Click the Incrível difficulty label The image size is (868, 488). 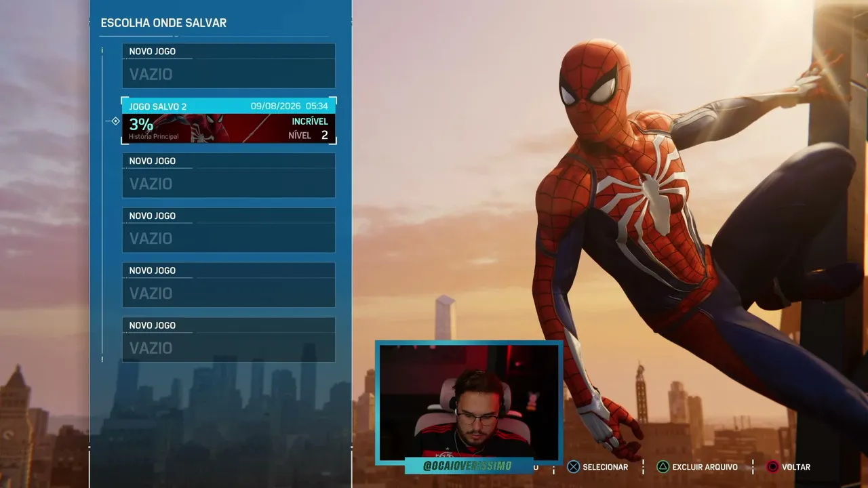coord(310,121)
